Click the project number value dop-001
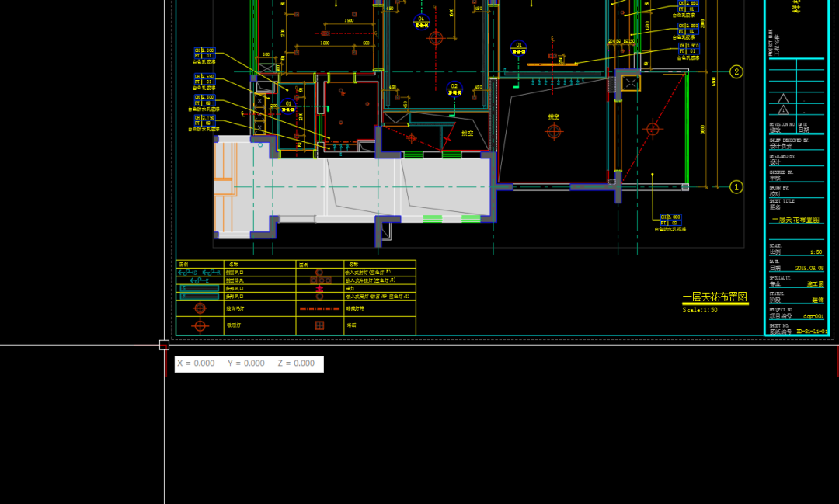Viewport: 839px width, 504px height. coord(813,316)
